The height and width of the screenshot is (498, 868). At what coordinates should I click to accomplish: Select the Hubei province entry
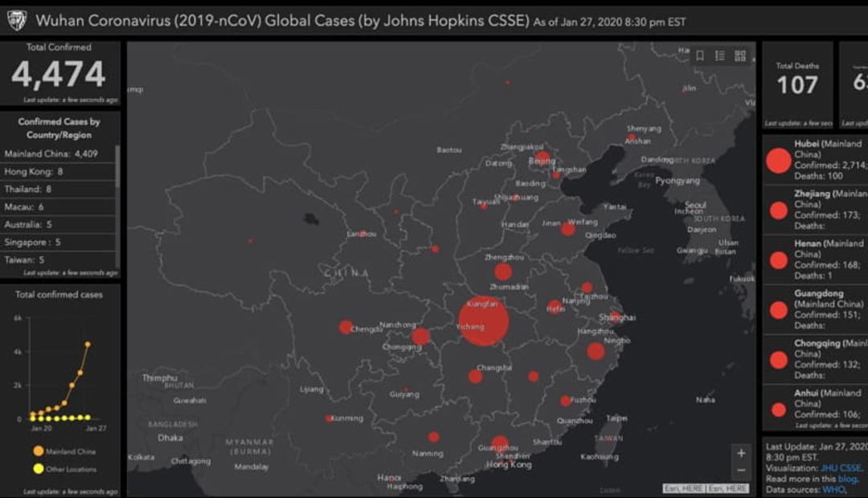pos(816,159)
